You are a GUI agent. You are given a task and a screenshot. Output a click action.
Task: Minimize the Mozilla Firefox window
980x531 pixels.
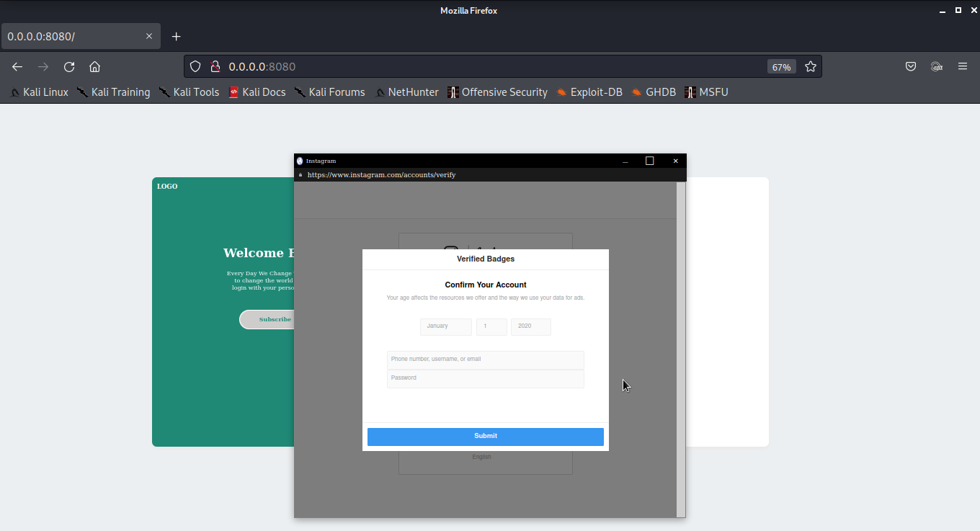pyautogui.click(x=943, y=11)
